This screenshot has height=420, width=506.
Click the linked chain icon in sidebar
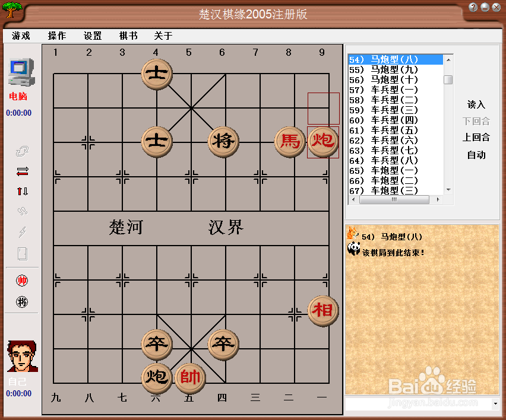pyautogui.click(x=22, y=151)
